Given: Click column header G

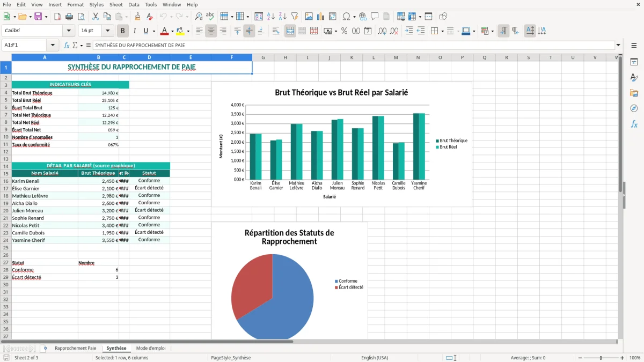Looking at the screenshot, I should point(263,57).
